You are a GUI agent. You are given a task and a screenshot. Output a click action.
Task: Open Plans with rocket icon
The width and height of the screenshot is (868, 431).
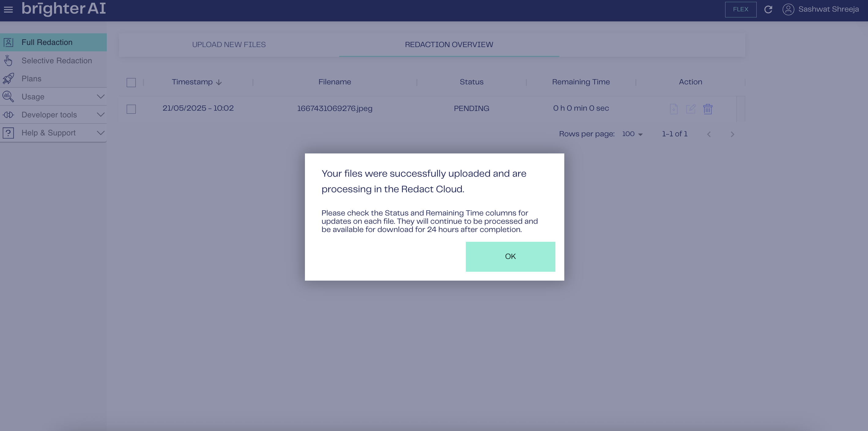tap(31, 79)
